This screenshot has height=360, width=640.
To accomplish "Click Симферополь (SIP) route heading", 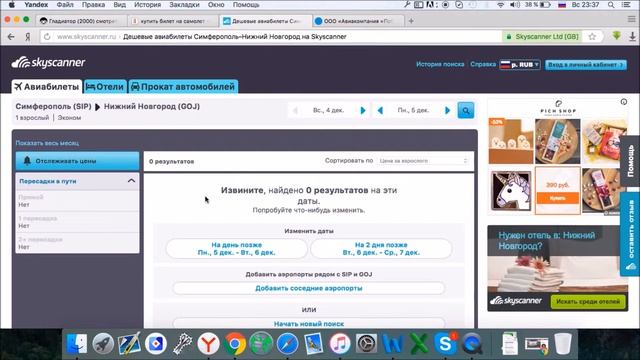I will [x=53, y=107].
